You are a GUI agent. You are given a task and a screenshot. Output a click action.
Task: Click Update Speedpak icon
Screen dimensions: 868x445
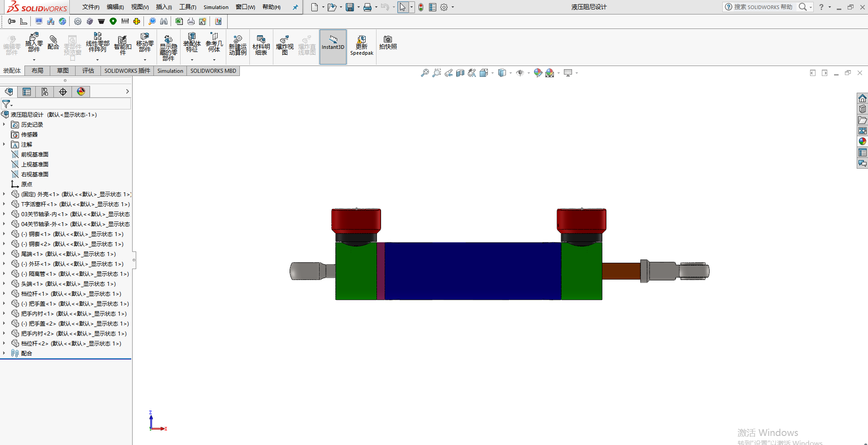coord(362,45)
